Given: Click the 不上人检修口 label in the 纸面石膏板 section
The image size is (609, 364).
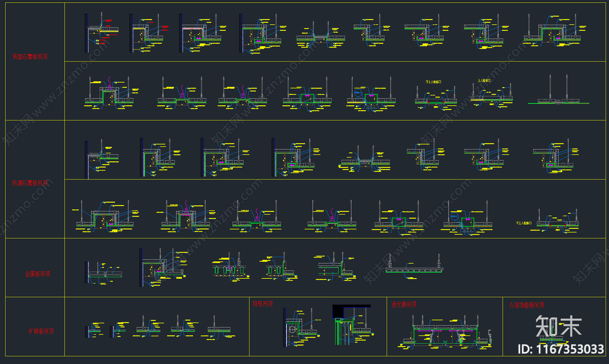Looking at the screenshot, I should 434,82.
